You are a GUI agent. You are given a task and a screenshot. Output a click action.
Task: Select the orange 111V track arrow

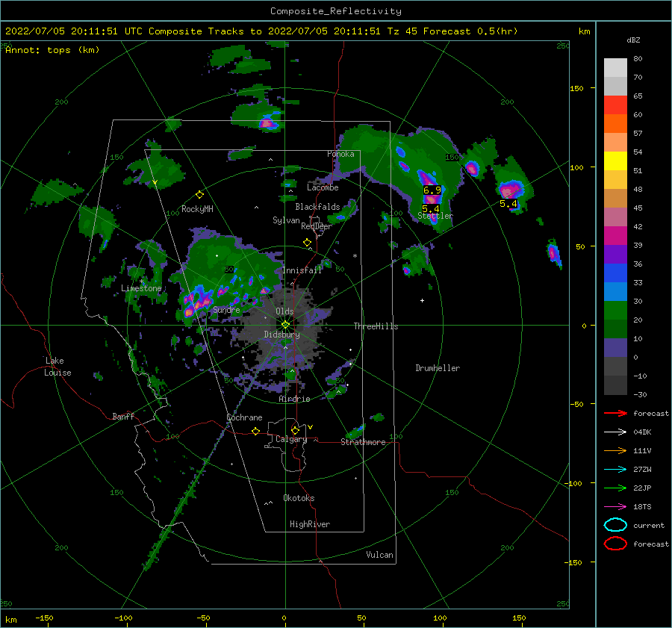(615, 450)
